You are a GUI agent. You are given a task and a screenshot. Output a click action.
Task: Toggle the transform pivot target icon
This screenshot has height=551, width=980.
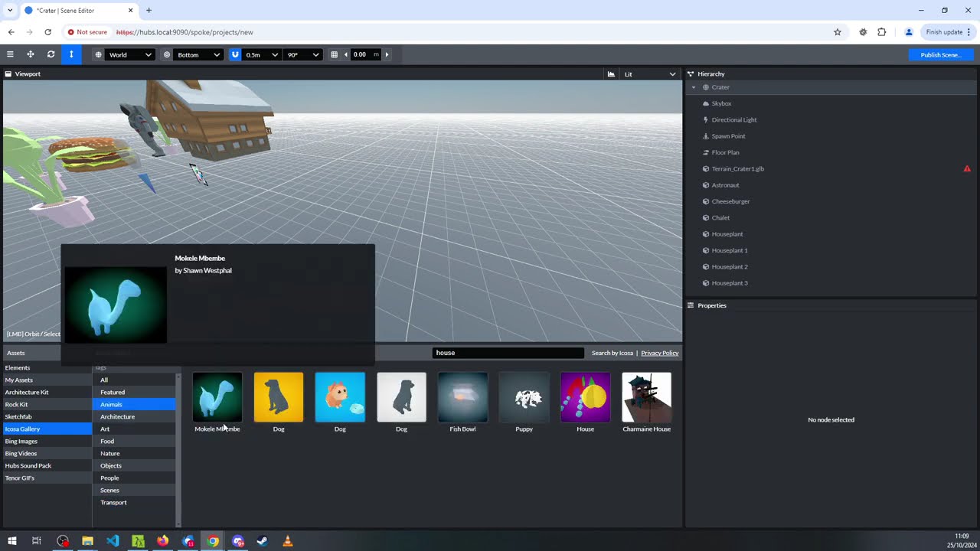click(167, 54)
